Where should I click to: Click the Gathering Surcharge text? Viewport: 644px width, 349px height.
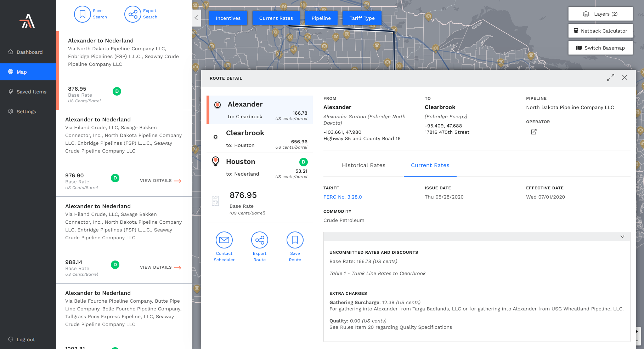(354, 303)
